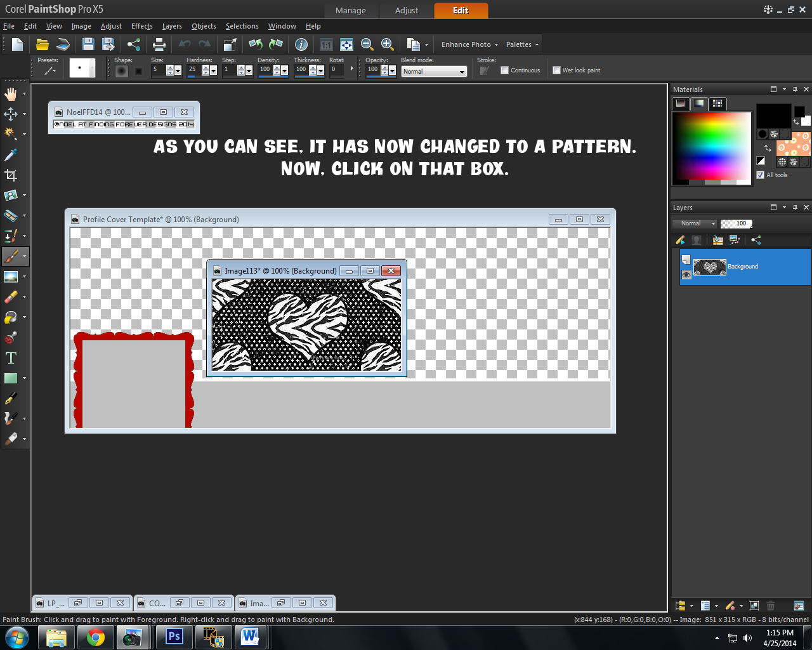Viewport: 812px width, 650px height.
Task: Click the Enhance Photo button
Action: [466, 44]
